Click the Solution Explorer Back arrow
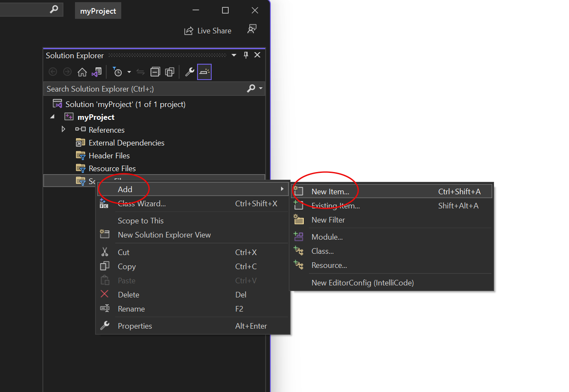 point(53,72)
